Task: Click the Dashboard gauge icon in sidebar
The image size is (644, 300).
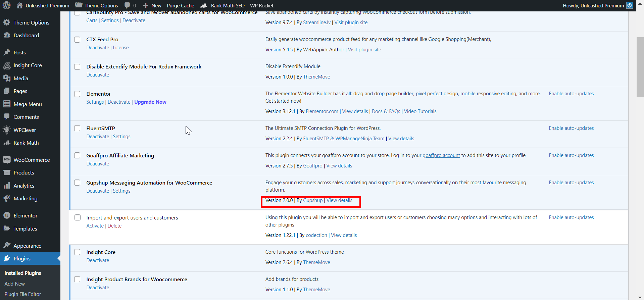Action: (7, 35)
